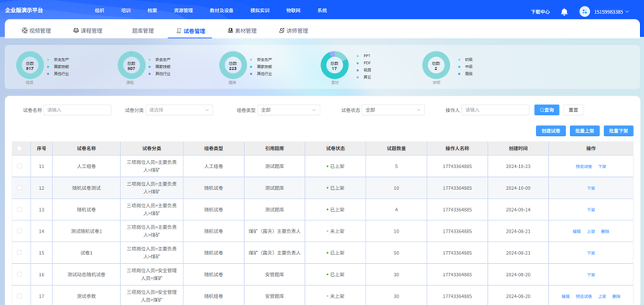Toggle the 高级 legend entry
Viewport: 644px width, 305px height.
pos(465,74)
